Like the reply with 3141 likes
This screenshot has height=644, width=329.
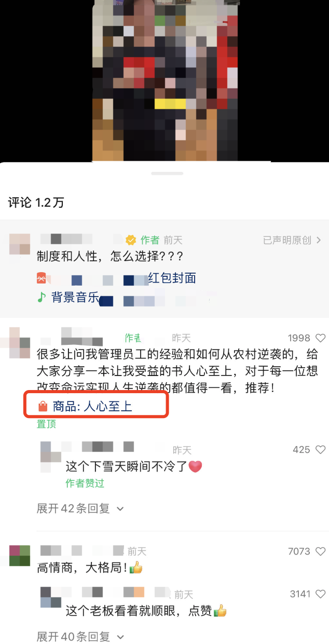pyautogui.click(x=321, y=594)
